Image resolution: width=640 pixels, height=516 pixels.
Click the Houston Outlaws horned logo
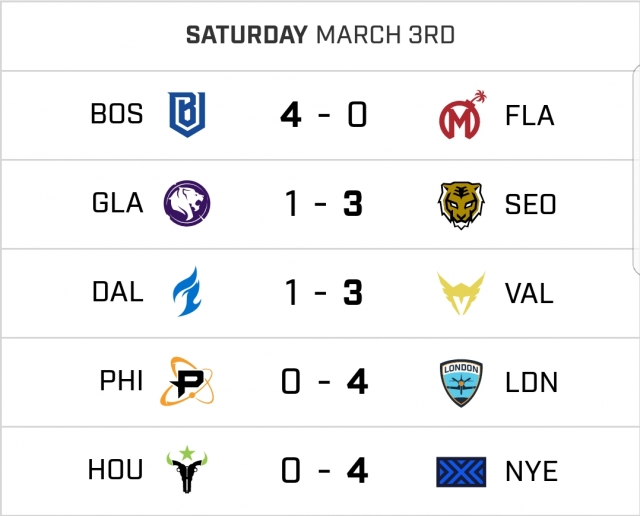point(187,470)
